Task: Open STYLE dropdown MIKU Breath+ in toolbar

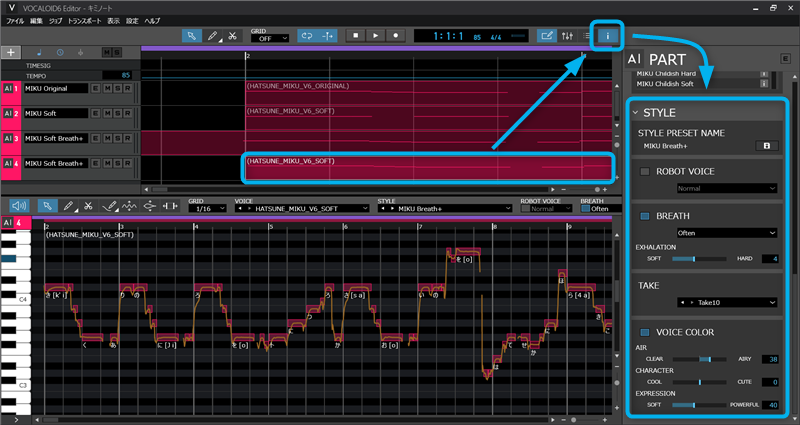Action: tap(445, 209)
